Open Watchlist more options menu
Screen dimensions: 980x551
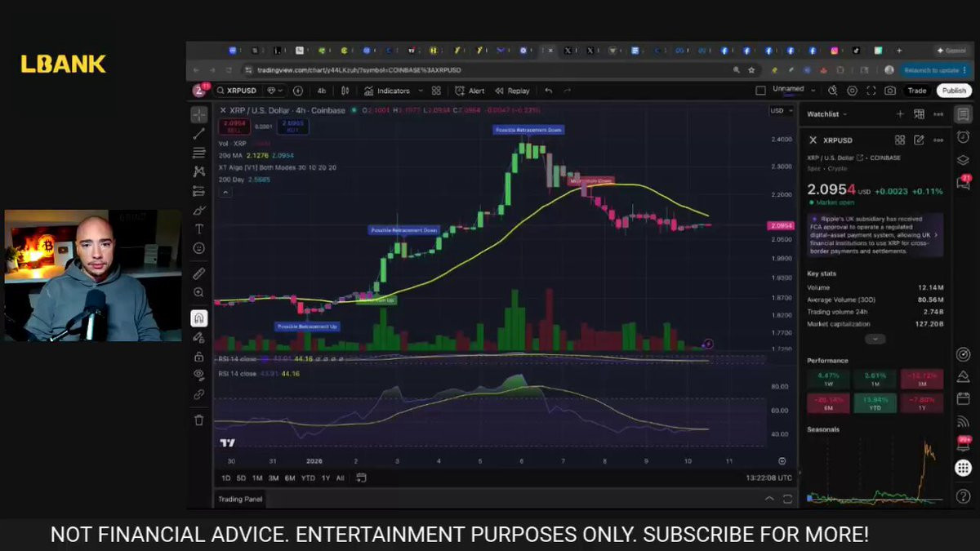tap(938, 114)
